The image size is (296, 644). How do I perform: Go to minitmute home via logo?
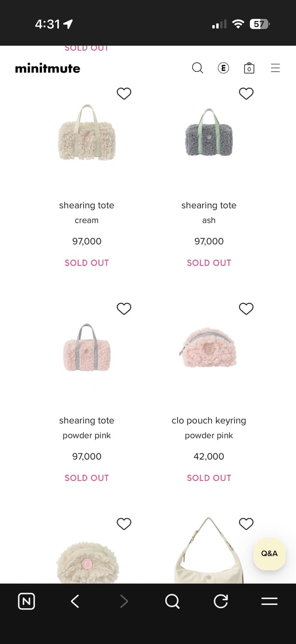[x=48, y=68]
